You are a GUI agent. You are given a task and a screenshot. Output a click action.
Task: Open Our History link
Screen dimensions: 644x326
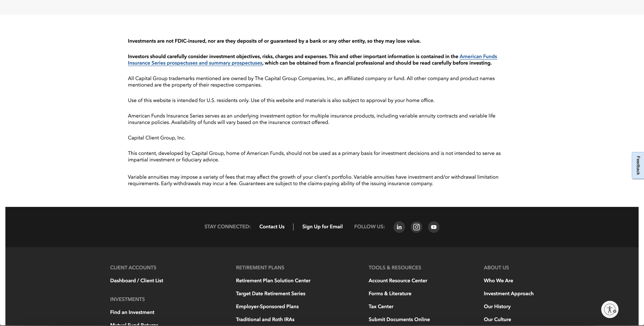(497, 306)
